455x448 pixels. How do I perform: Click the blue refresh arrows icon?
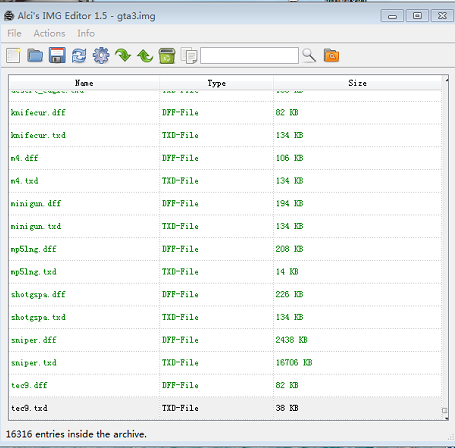(x=79, y=55)
